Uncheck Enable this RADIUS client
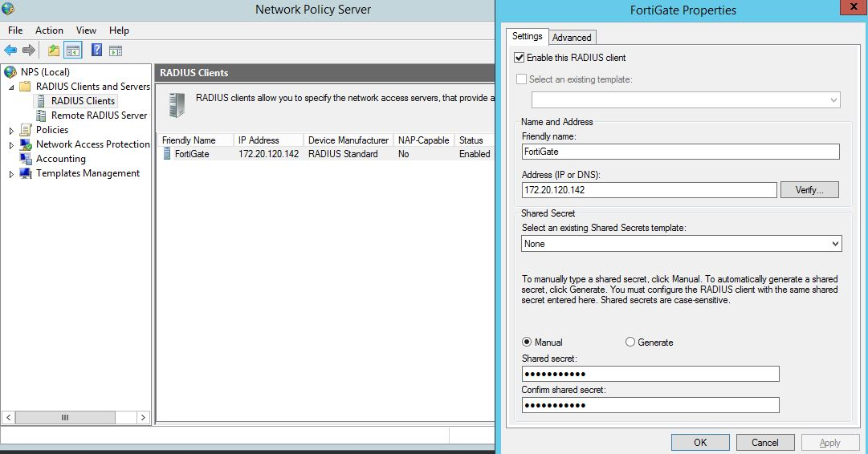This screenshot has width=868, height=454. (520, 58)
